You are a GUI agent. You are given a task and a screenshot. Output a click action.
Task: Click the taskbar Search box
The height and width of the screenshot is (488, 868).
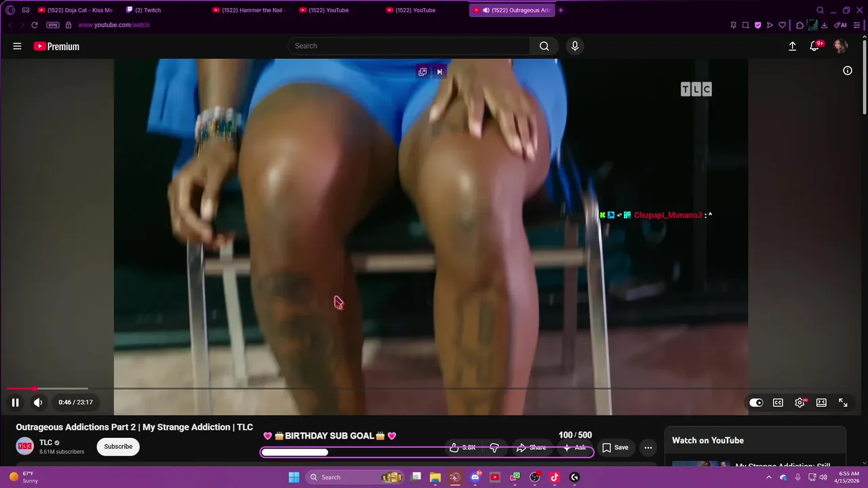coord(355,477)
